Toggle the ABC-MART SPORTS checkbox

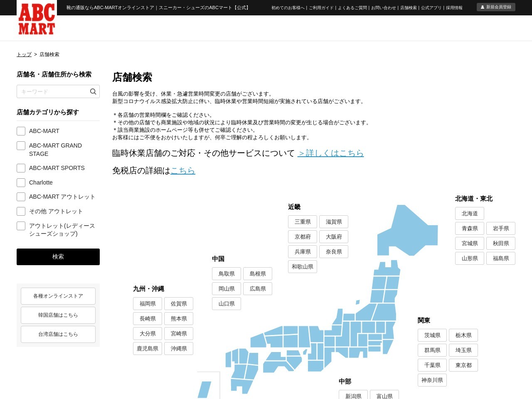click(x=21, y=168)
